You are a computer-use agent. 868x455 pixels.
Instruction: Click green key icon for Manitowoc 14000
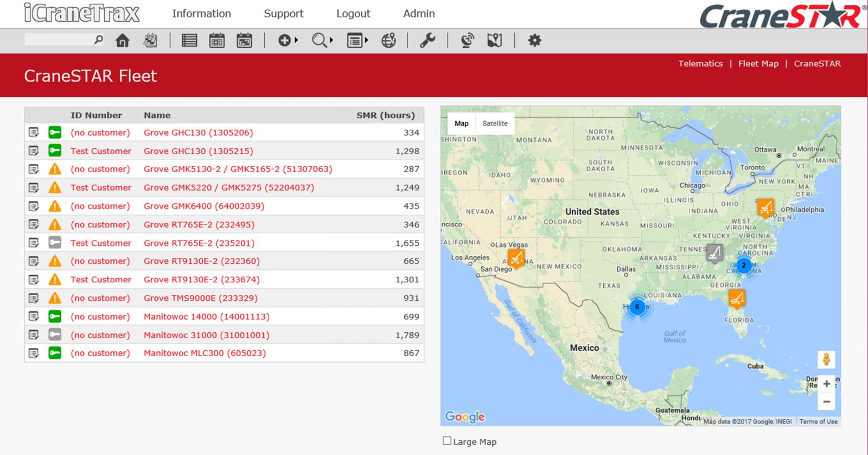[55, 316]
